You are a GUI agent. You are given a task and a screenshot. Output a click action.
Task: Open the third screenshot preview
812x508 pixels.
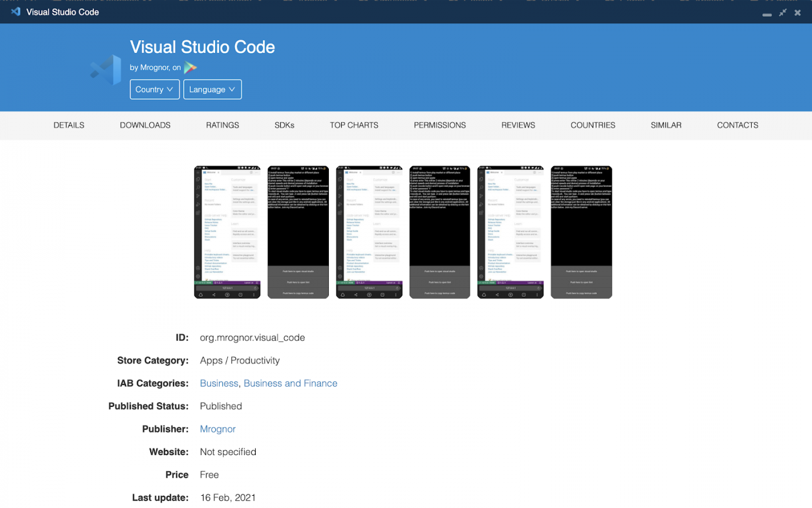tap(368, 232)
